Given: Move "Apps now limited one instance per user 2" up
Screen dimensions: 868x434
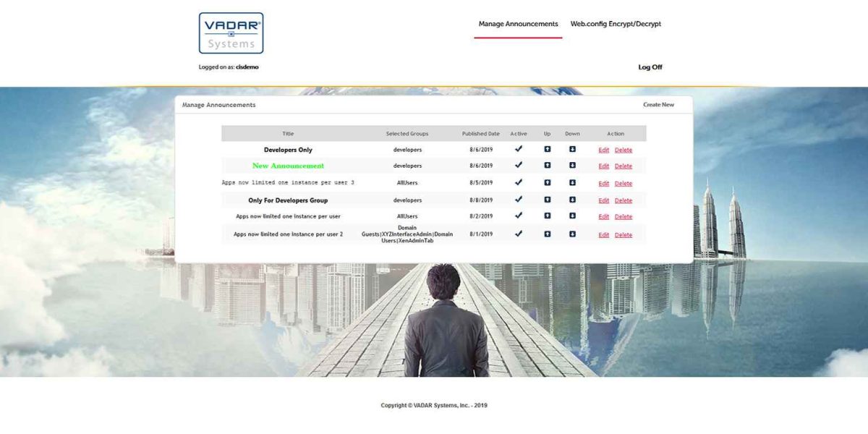Looking at the screenshot, I should pyautogui.click(x=548, y=234).
